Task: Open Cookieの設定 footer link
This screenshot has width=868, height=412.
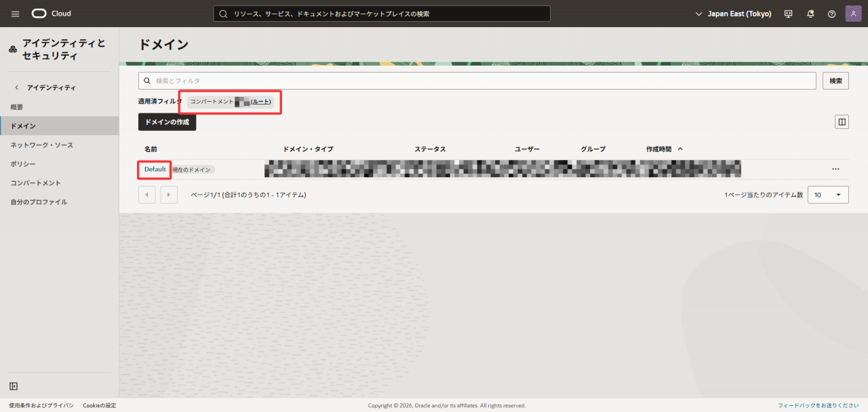Action: (x=100, y=405)
